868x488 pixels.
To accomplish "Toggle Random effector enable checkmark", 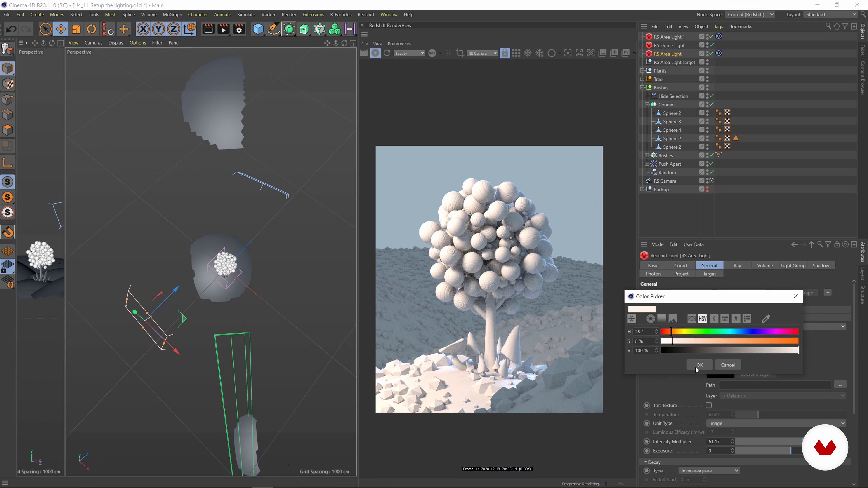I will (711, 172).
